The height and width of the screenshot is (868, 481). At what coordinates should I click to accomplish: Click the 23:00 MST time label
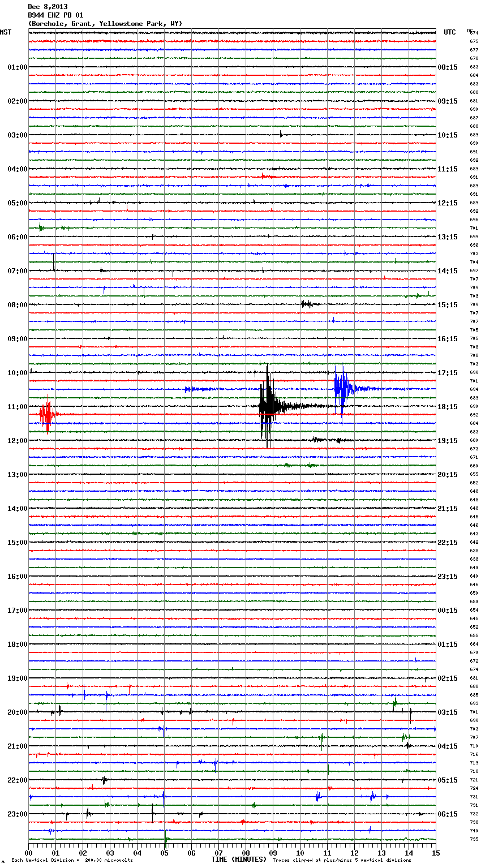[x=18, y=814]
